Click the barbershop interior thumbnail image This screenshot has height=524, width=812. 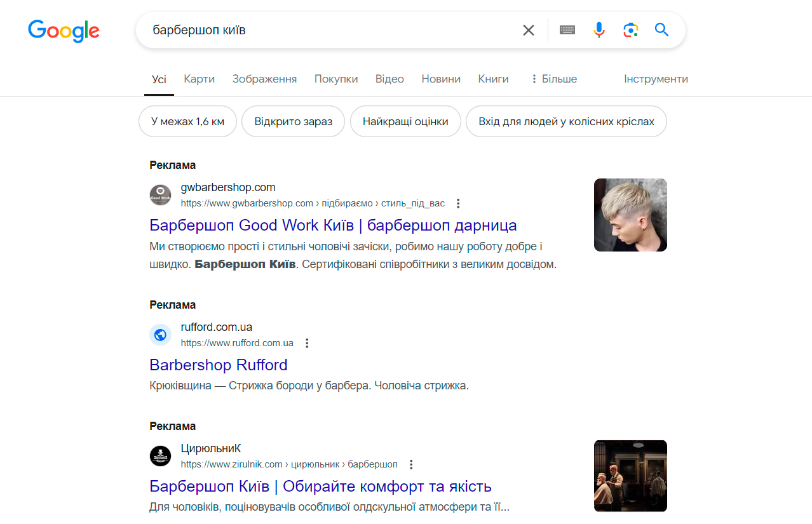630,476
